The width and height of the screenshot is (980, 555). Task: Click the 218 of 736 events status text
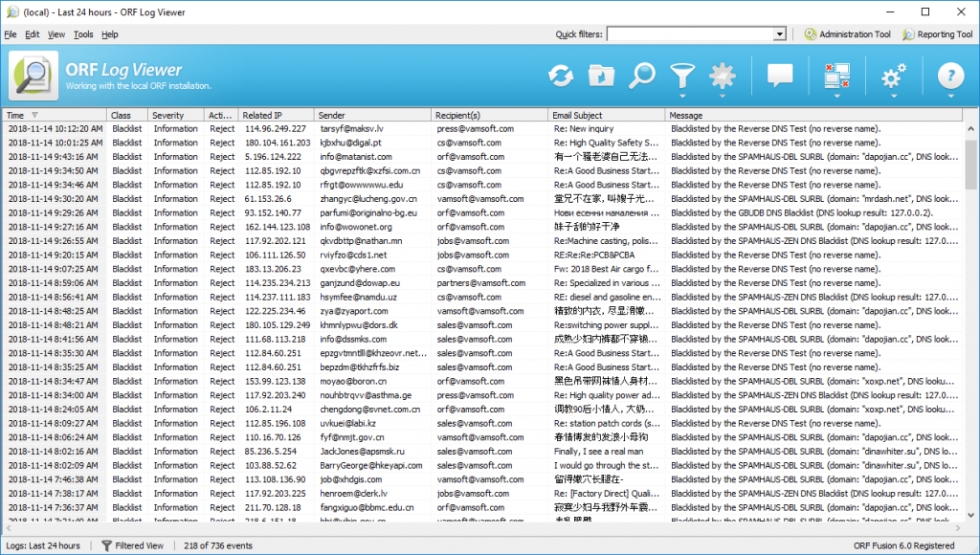pos(218,545)
